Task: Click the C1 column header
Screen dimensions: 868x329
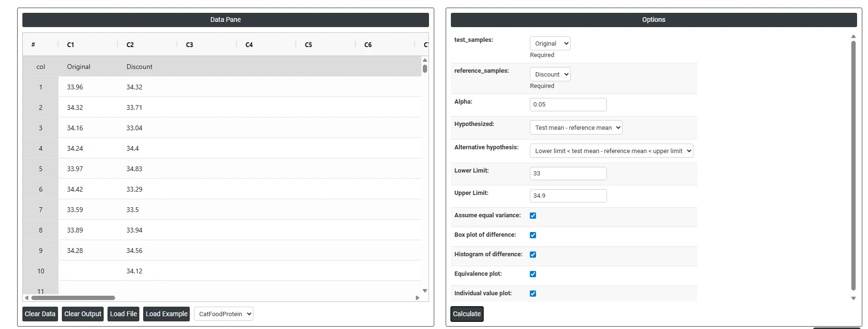Action: 88,45
